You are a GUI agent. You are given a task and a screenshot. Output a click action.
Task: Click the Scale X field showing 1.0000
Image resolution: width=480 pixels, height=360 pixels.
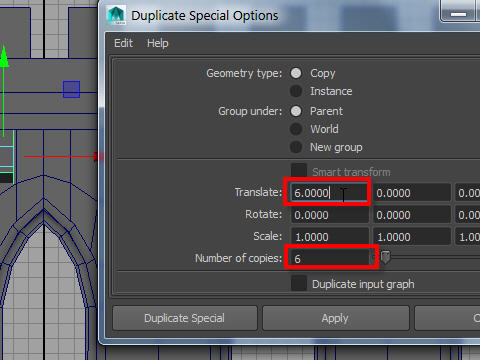(x=330, y=236)
